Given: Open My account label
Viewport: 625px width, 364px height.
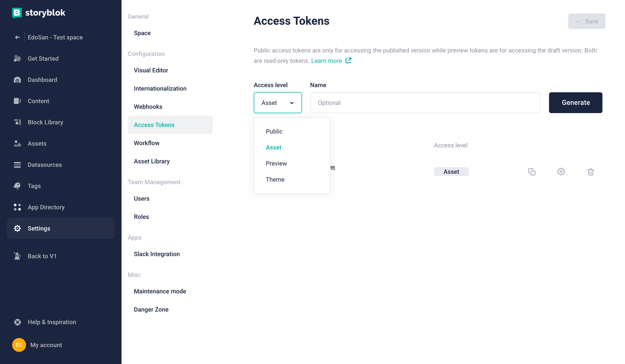Looking at the screenshot, I should click(x=46, y=345).
